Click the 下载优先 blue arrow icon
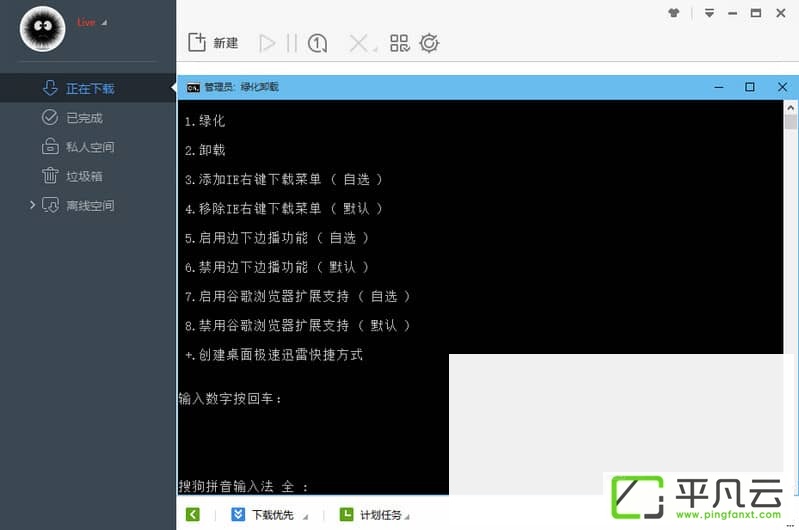This screenshot has width=799, height=530. (x=238, y=515)
